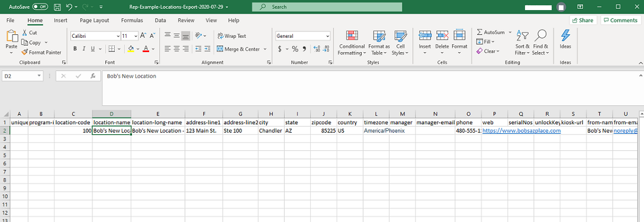This screenshot has height=222, width=644.
Task: Click the Insert Function fx icon
Action: (x=94, y=76)
